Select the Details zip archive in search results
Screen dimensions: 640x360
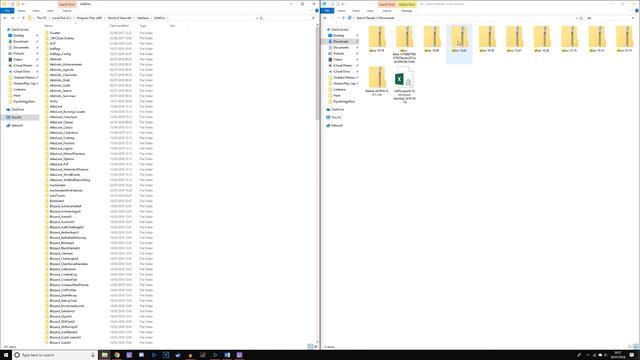pos(377,81)
